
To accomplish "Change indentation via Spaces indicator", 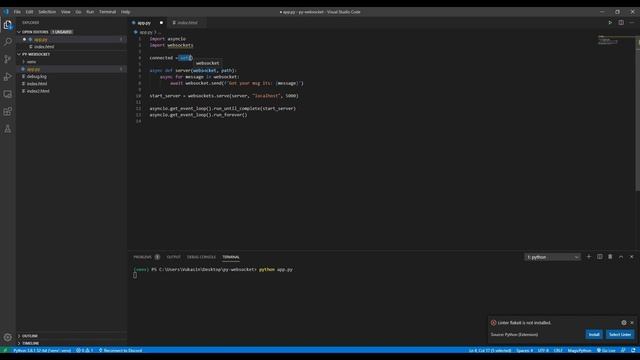I will click(x=524, y=350).
